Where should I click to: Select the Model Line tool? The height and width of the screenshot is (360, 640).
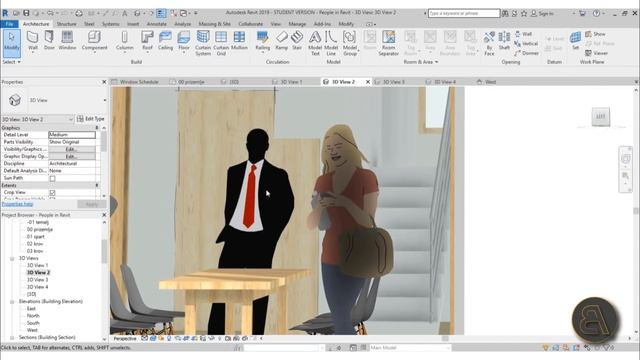pyautogui.click(x=331, y=43)
